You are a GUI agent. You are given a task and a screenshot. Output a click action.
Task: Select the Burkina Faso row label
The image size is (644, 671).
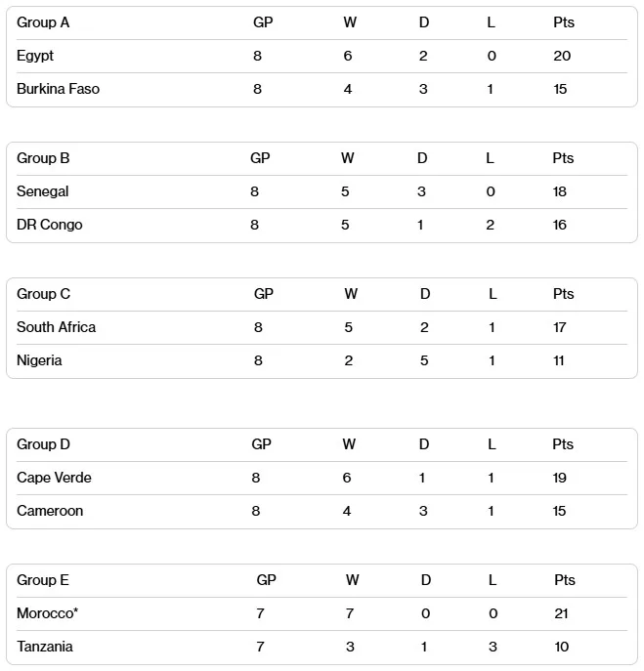(x=58, y=89)
